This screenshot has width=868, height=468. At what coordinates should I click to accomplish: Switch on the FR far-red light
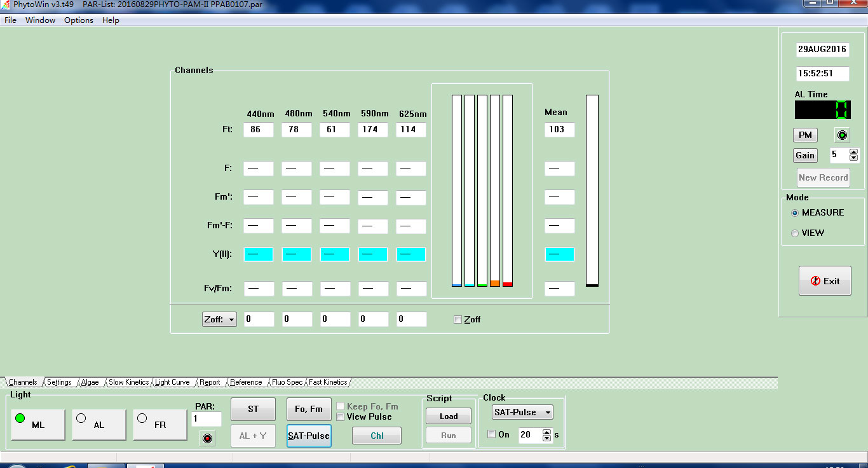[x=159, y=424]
